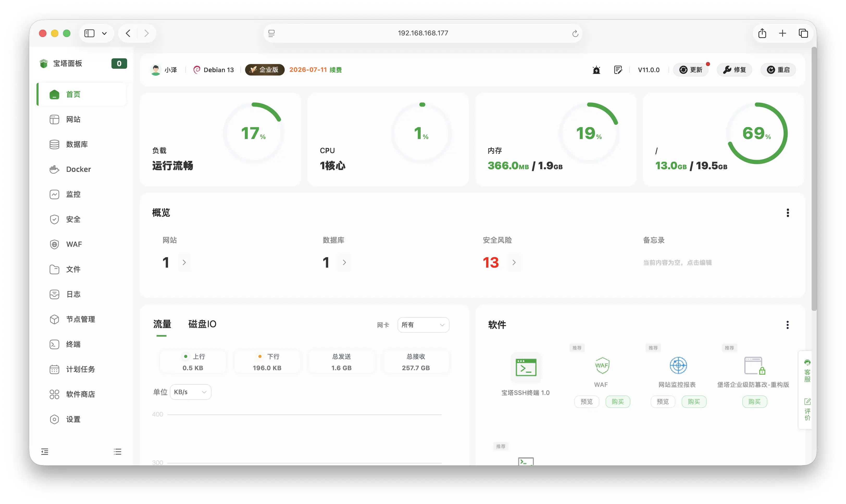This screenshot has width=846, height=504.
Task: Select Docker from the sidebar
Action: [x=78, y=169]
